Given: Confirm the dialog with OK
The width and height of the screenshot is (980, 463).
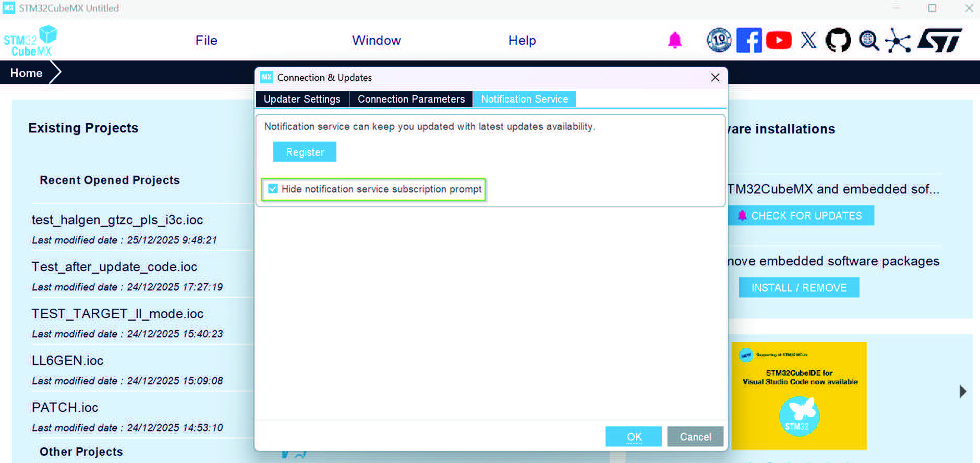Looking at the screenshot, I should pyautogui.click(x=634, y=436).
